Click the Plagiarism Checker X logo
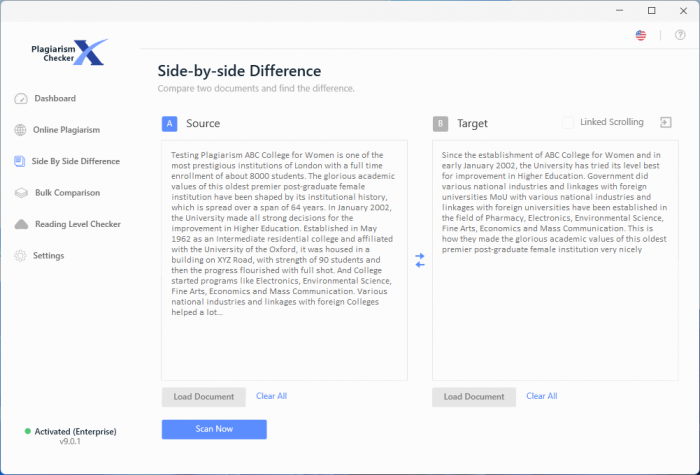 pos(68,54)
